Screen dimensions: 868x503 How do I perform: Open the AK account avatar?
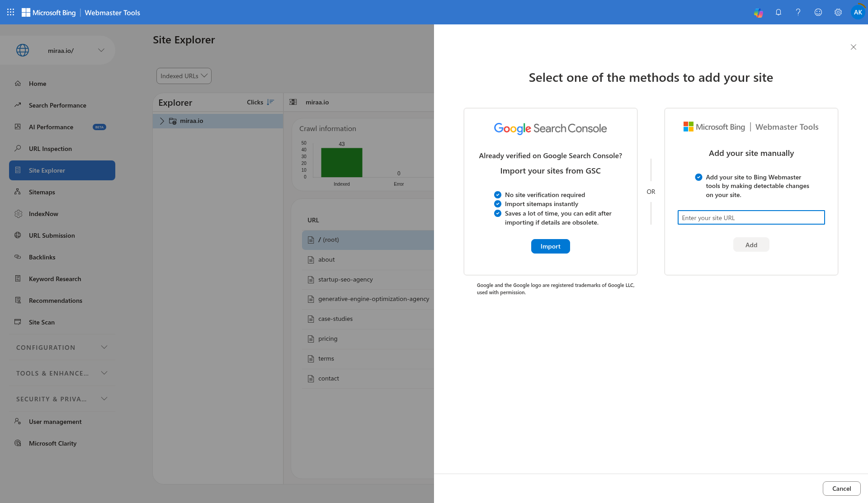[858, 12]
